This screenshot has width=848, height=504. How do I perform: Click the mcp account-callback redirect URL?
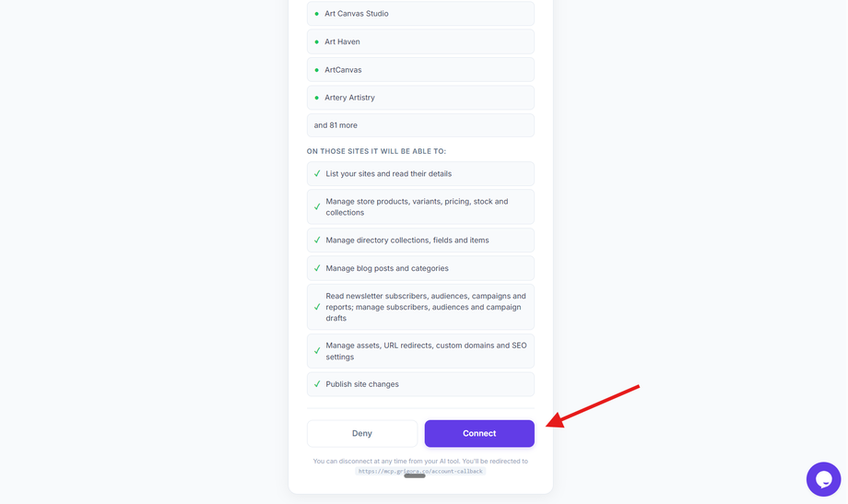tap(420, 471)
